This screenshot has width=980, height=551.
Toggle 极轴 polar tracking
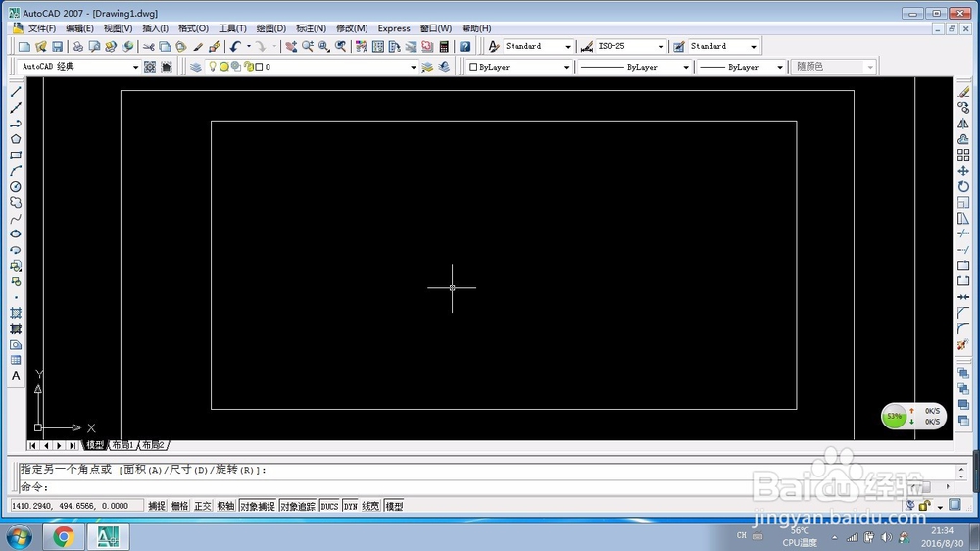click(x=225, y=506)
